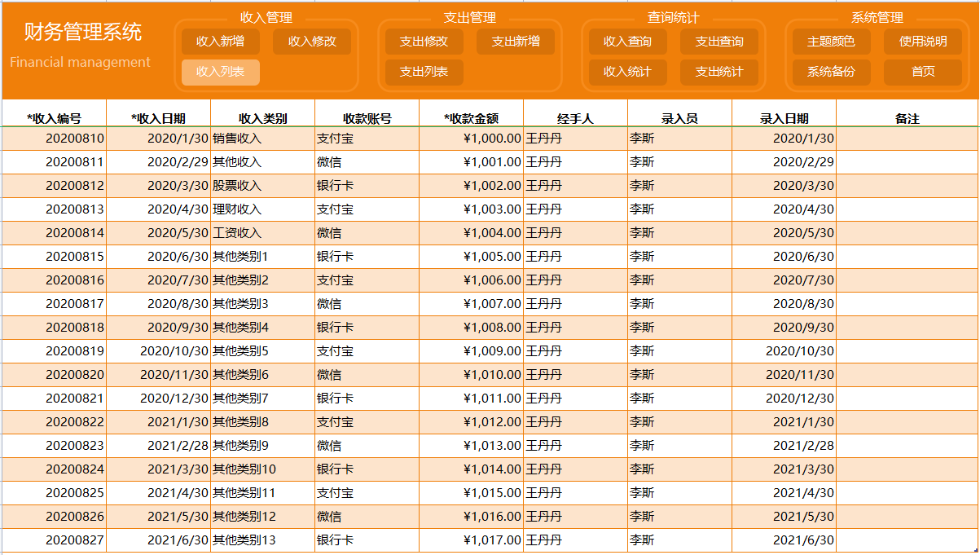
Task: Click the *收款金额 column header
Action: pyautogui.click(x=472, y=118)
